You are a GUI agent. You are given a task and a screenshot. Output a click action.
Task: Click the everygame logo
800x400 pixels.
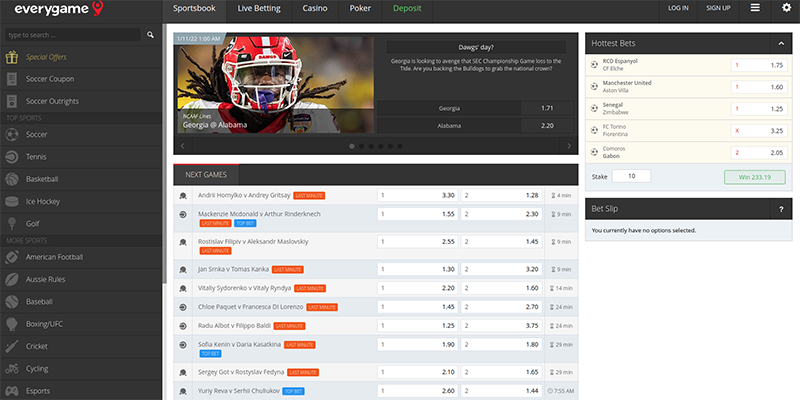(59, 9)
